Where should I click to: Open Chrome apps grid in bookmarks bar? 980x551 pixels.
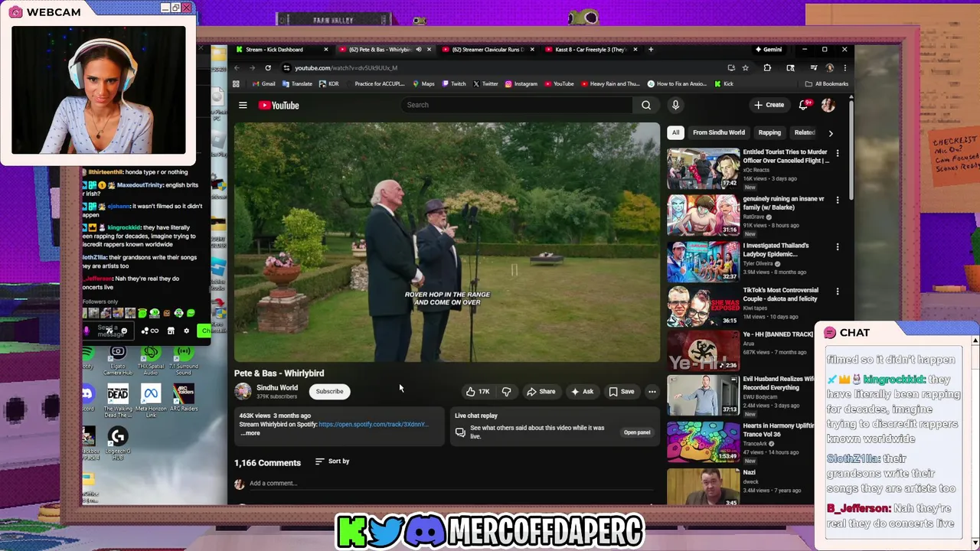click(237, 83)
